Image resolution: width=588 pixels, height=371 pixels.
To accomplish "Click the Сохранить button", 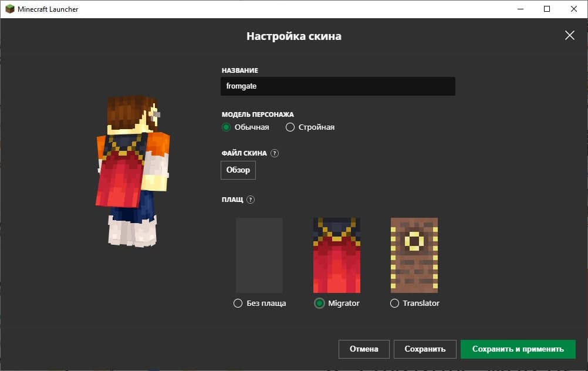I will (425, 349).
